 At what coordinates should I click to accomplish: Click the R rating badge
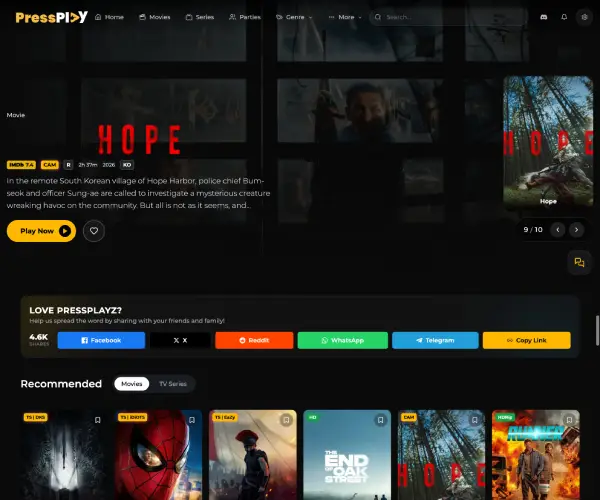pyautogui.click(x=68, y=165)
